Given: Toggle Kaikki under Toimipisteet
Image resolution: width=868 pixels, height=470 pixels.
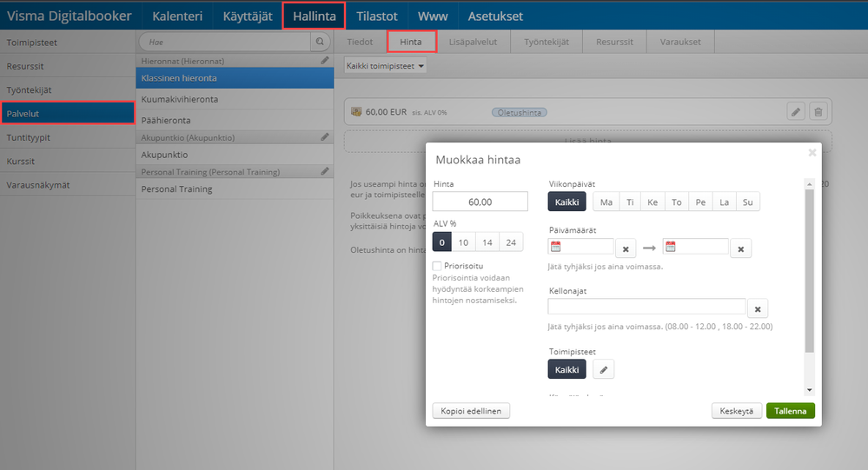Looking at the screenshot, I should click(567, 369).
